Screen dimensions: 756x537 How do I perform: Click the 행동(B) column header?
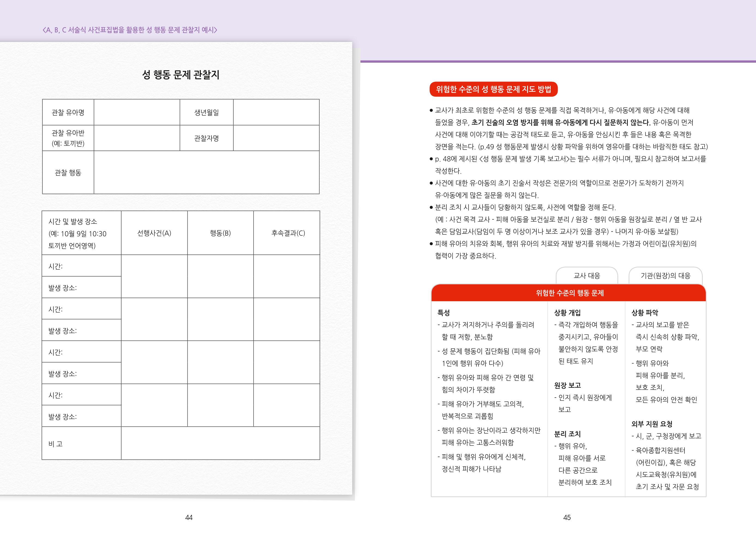[220, 233]
